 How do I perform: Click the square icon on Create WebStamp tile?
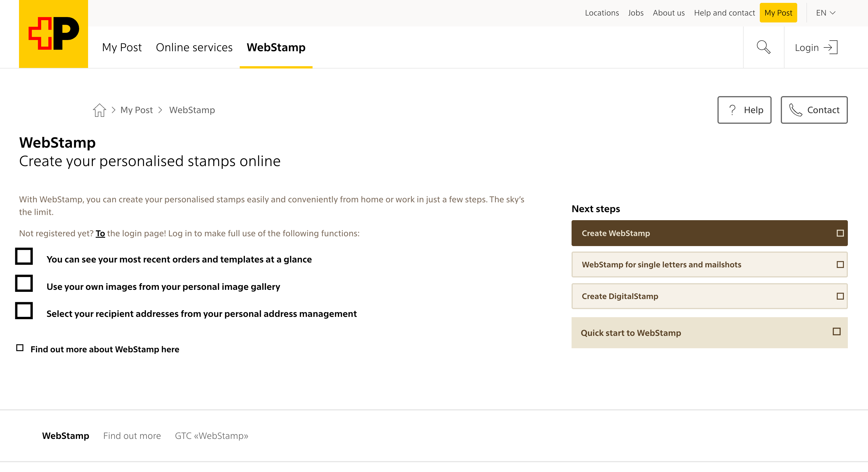point(839,233)
